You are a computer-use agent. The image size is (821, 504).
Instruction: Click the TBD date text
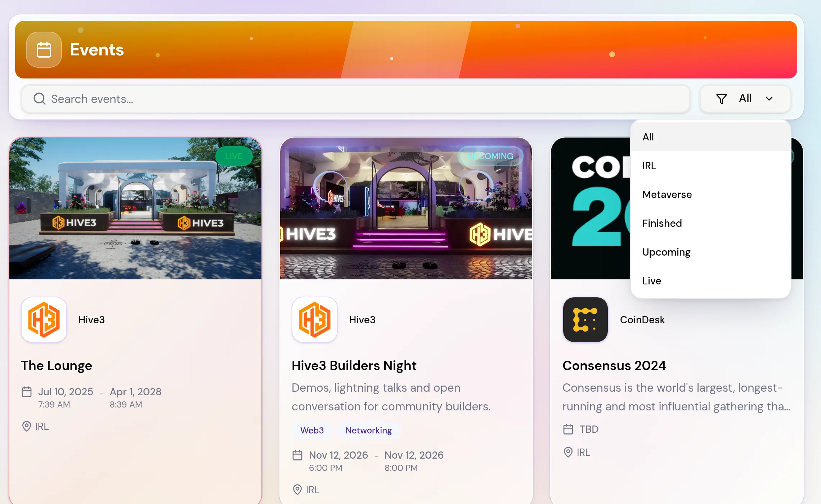click(589, 429)
